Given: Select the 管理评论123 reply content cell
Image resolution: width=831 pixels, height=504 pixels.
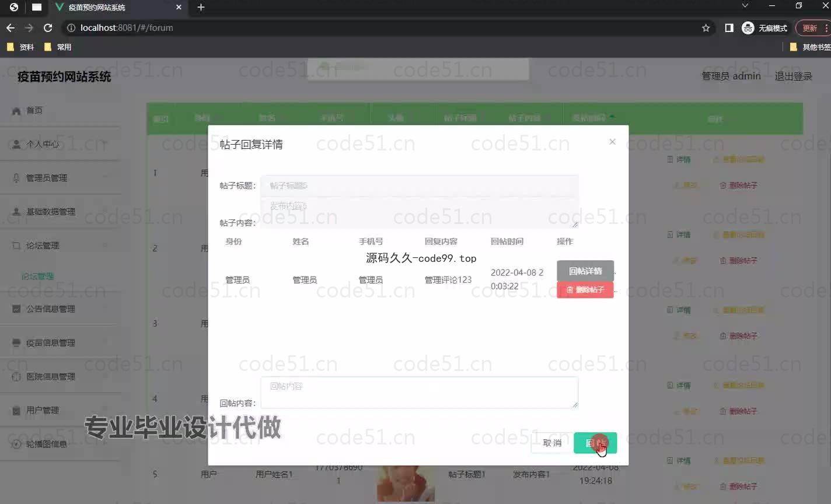Looking at the screenshot, I should (448, 280).
